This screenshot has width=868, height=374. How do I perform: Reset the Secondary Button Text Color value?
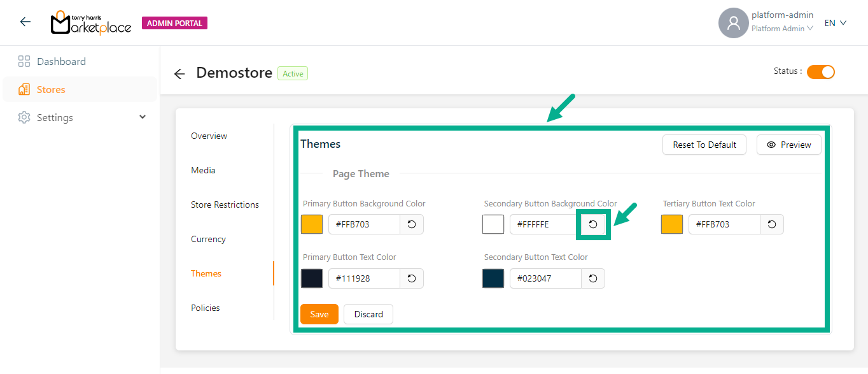pos(593,278)
